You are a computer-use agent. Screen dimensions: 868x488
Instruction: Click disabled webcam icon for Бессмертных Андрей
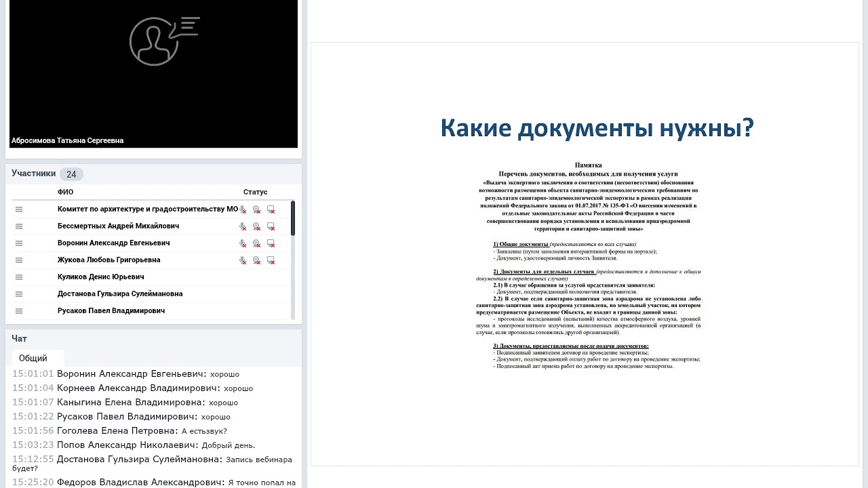point(256,226)
